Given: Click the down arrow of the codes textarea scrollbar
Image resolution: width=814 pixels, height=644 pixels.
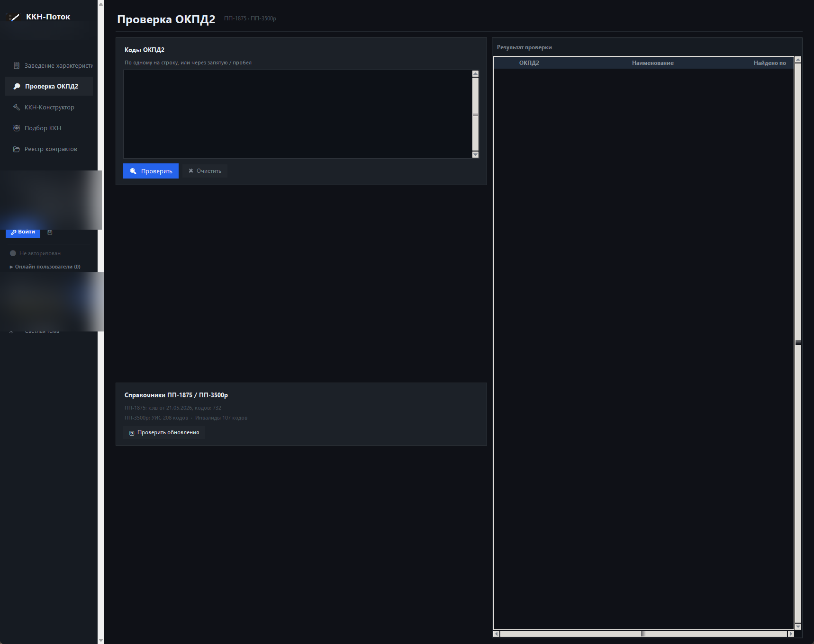Looking at the screenshot, I should coord(475,155).
